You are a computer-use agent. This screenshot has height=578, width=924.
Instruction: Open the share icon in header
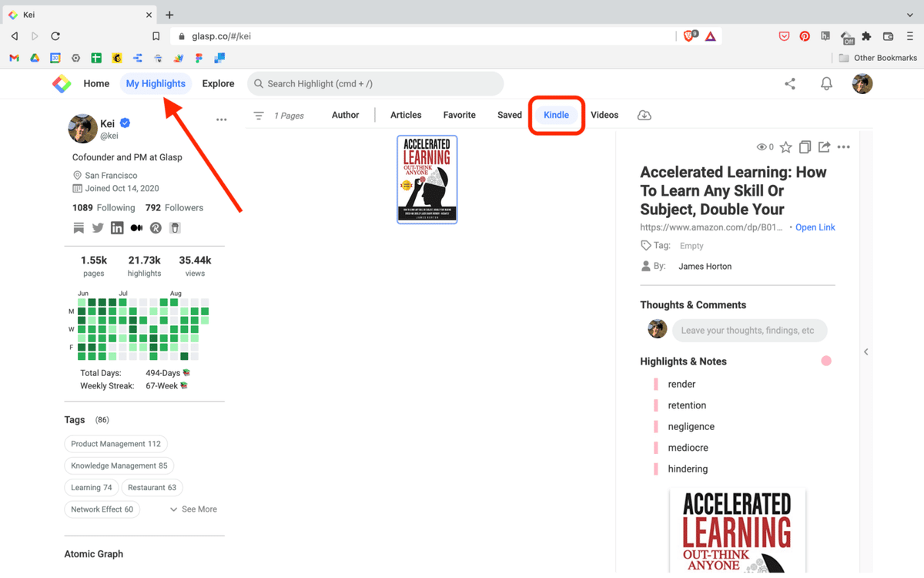pyautogui.click(x=790, y=84)
